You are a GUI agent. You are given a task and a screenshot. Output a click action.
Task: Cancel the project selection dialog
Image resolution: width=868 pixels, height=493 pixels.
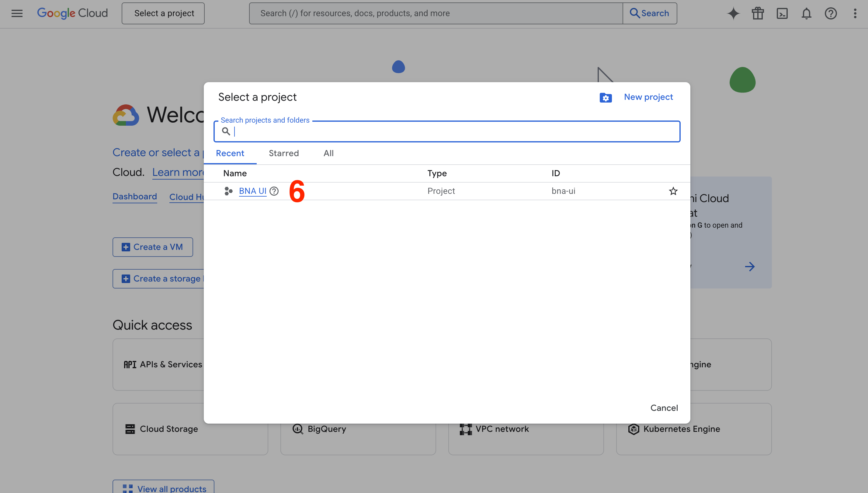click(x=664, y=408)
